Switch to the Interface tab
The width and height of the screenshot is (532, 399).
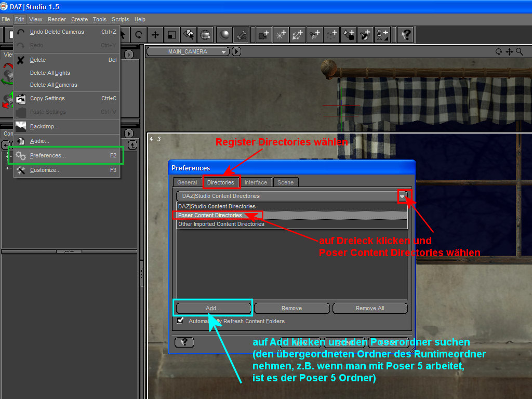coord(256,182)
